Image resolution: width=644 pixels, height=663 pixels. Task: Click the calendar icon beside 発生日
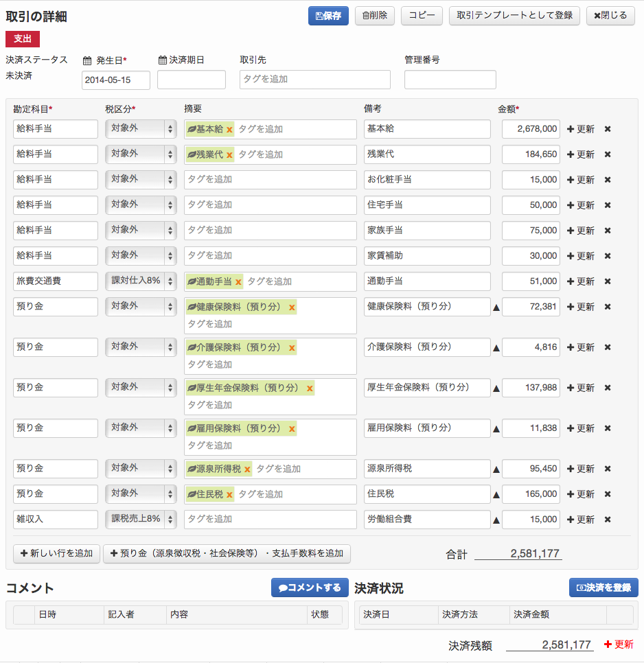(x=87, y=60)
